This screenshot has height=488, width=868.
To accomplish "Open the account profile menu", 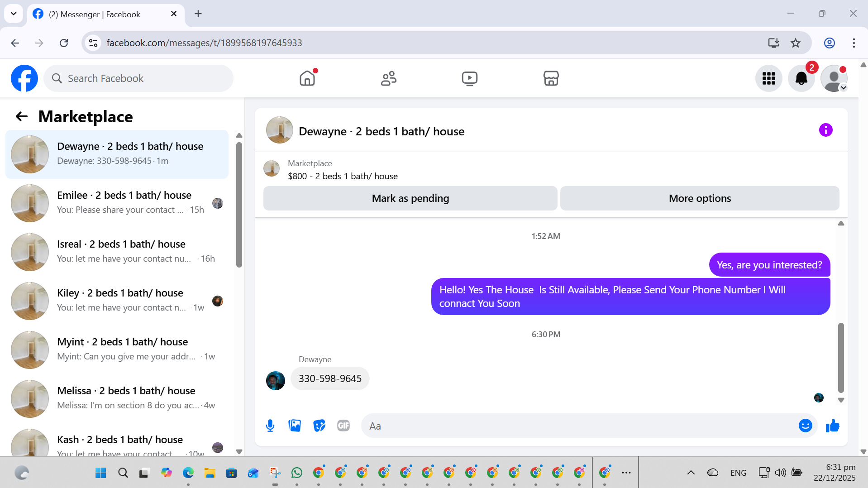I will coord(834,78).
